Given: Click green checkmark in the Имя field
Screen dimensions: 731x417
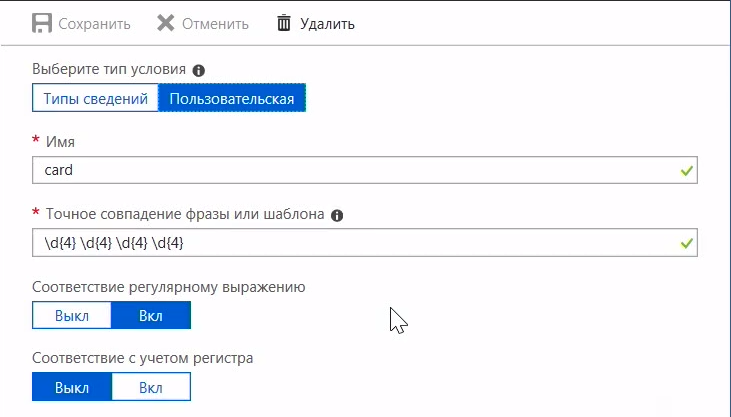Looking at the screenshot, I should [686, 171].
